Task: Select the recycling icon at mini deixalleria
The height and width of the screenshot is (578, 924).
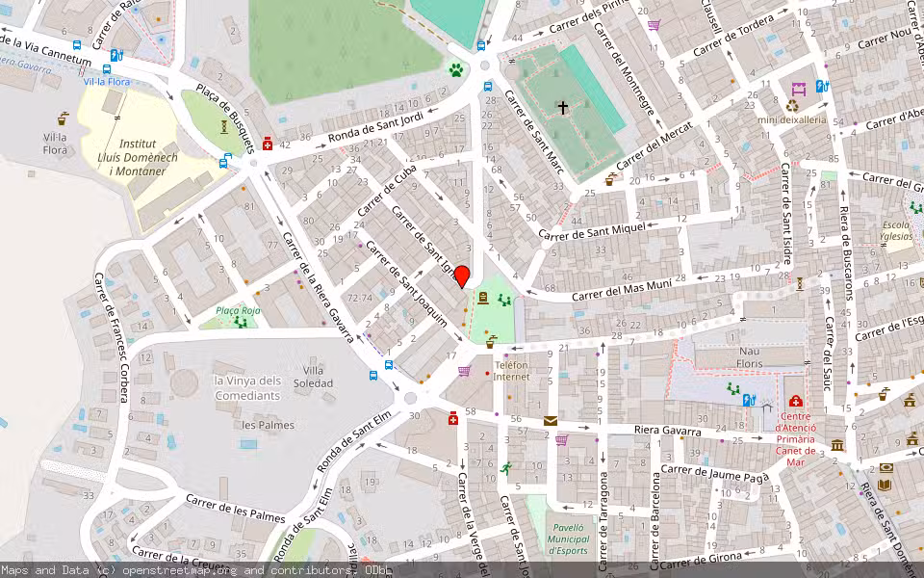Action: 792,106
